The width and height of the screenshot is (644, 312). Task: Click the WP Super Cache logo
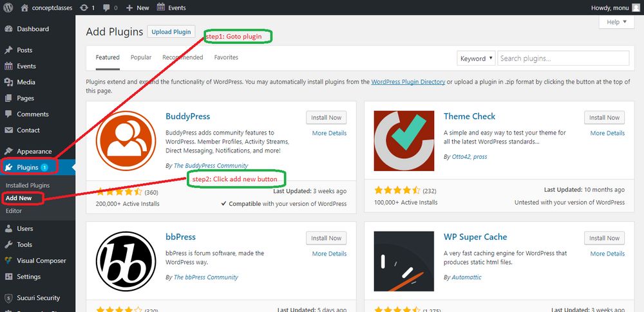(404, 262)
